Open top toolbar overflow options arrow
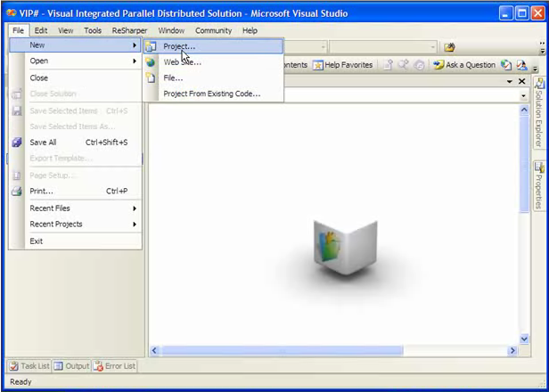Image resolution: width=549 pixels, height=392 pixels. tap(543, 48)
